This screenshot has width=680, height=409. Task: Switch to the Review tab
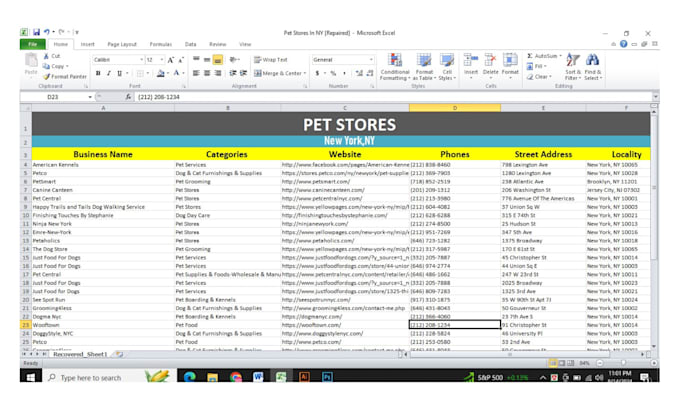point(217,44)
